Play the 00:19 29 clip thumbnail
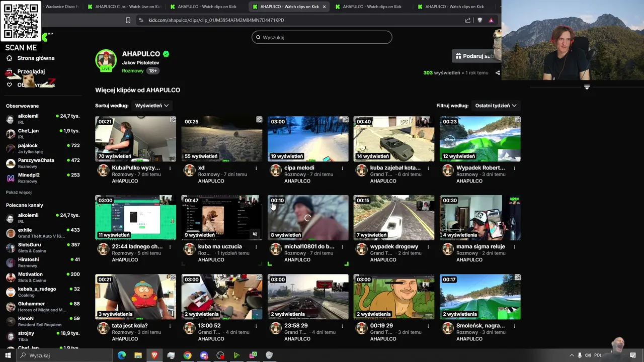The height and width of the screenshot is (362, 644). pyautogui.click(x=394, y=297)
